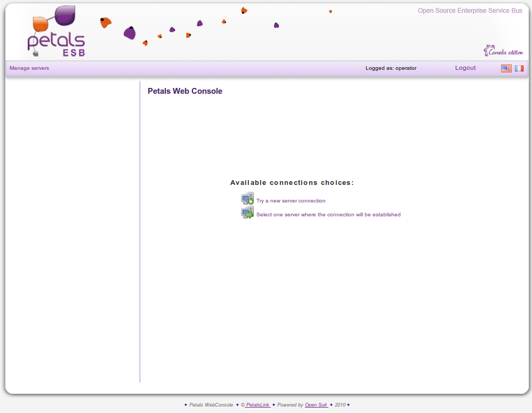Screen dimensions: 532x413
Task: Click the Camelia edition emblem
Action: point(503,51)
